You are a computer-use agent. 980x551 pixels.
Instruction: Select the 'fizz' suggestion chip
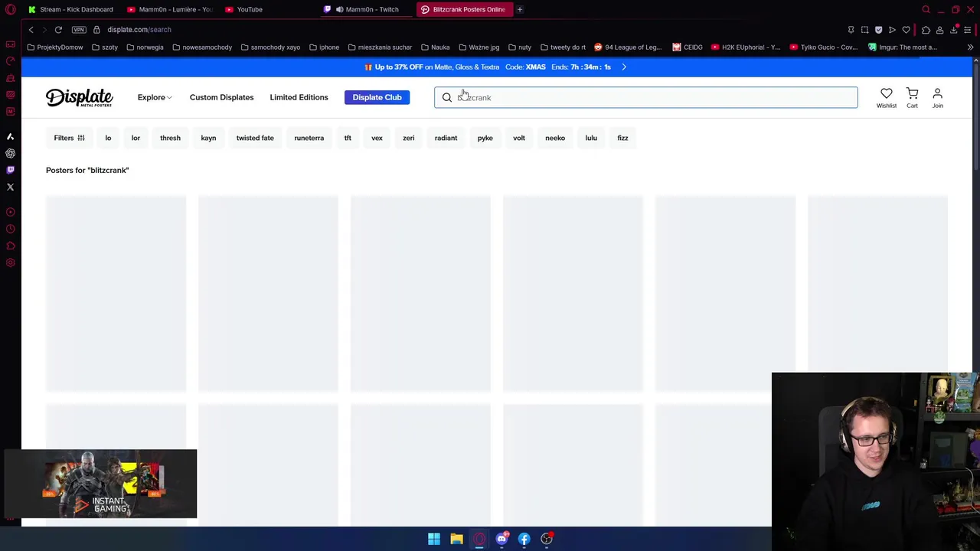(622, 138)
